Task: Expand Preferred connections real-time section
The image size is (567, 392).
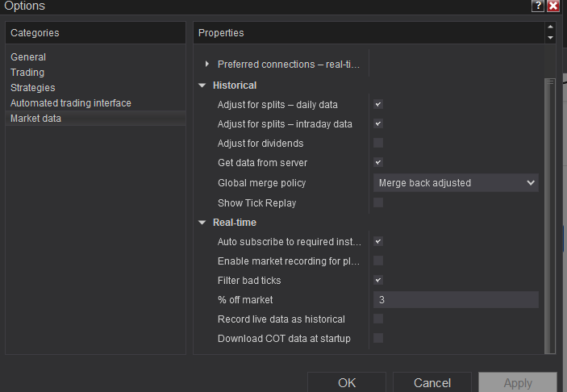Action: 206,64
